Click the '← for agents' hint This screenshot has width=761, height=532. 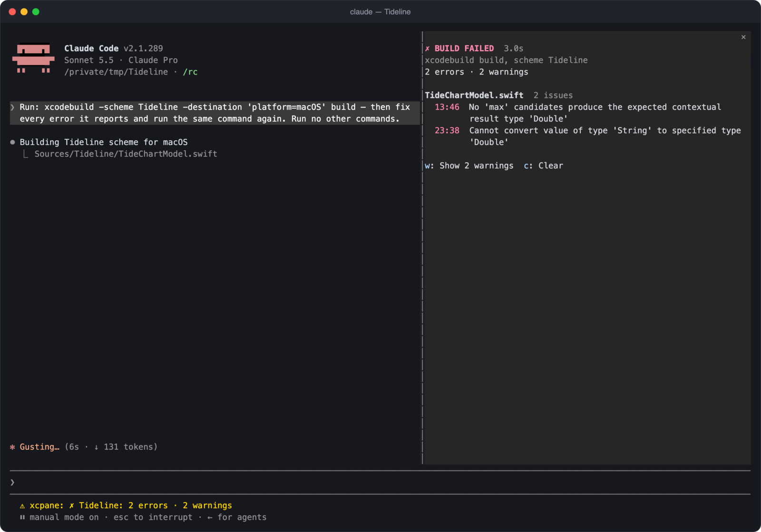pyautogui.click(x=237, y=517)
